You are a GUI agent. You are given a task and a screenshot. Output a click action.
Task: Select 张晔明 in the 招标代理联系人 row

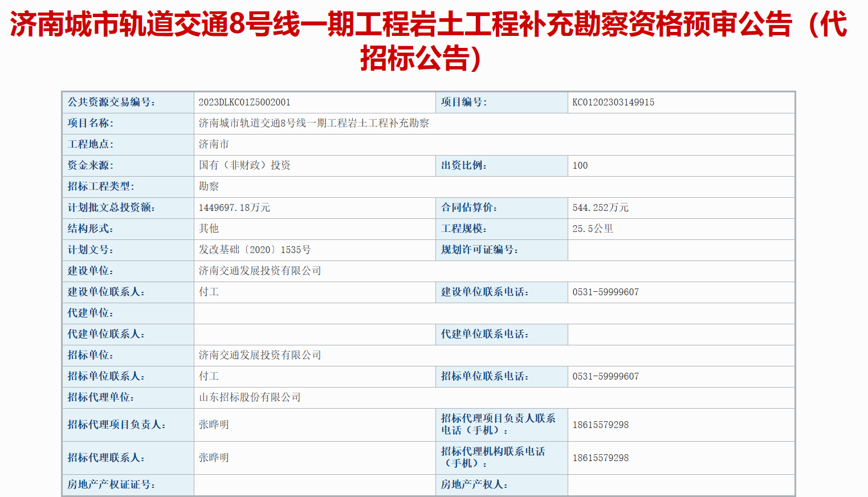click(214, 458)
